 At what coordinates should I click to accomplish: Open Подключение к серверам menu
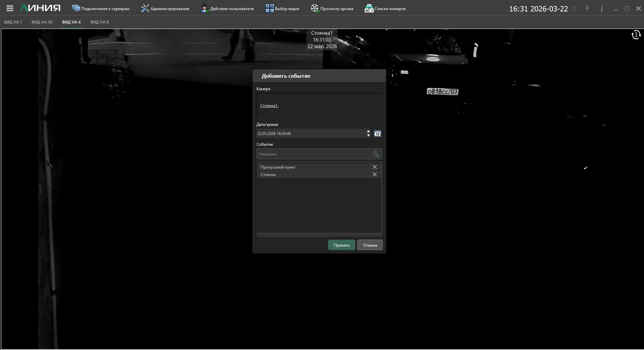tap(100, 9)
